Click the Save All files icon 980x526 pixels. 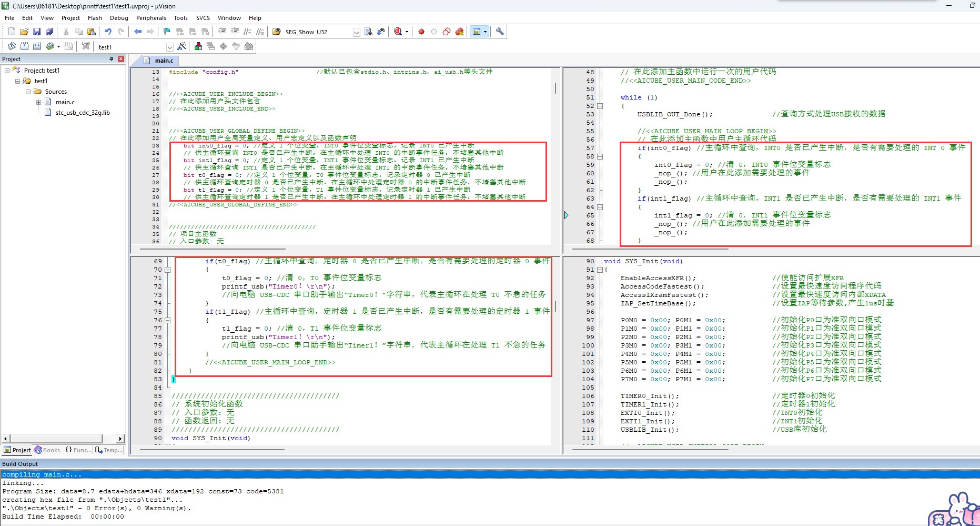[x=49, y=32]
